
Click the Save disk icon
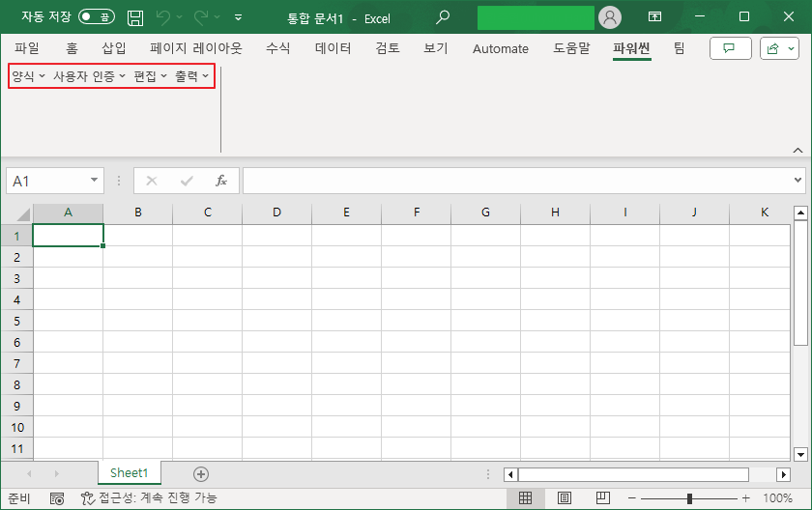point(135,17)
